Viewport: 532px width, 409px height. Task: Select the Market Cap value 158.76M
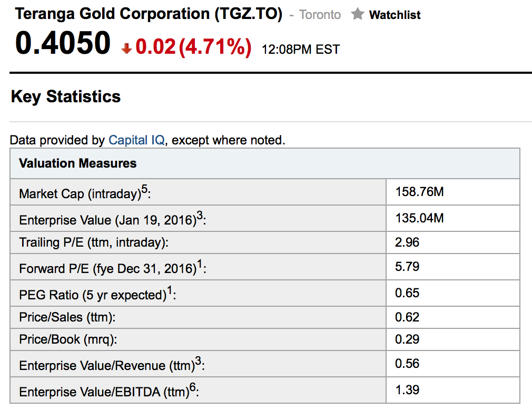419,192
